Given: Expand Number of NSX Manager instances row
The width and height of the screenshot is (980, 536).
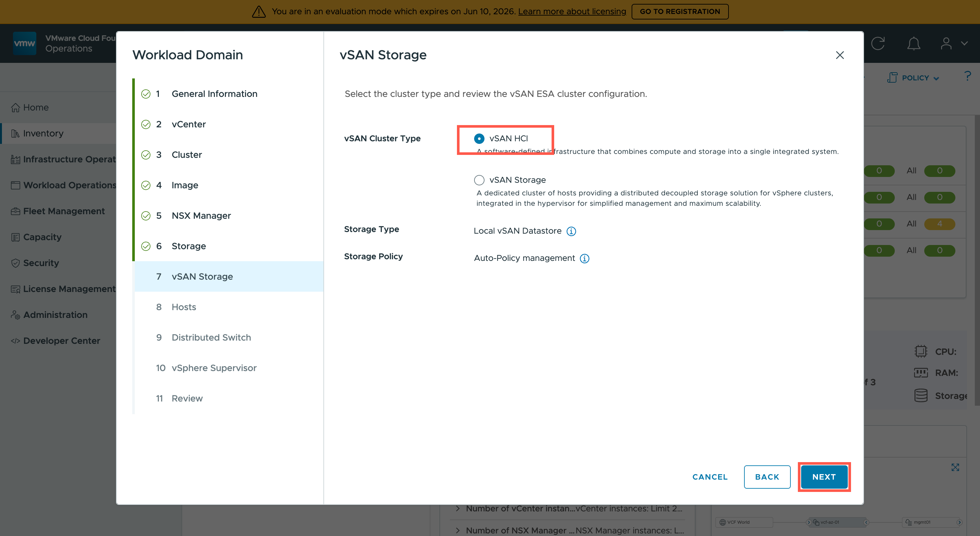Looking at the screenshot, I should (x=458, y=530).
